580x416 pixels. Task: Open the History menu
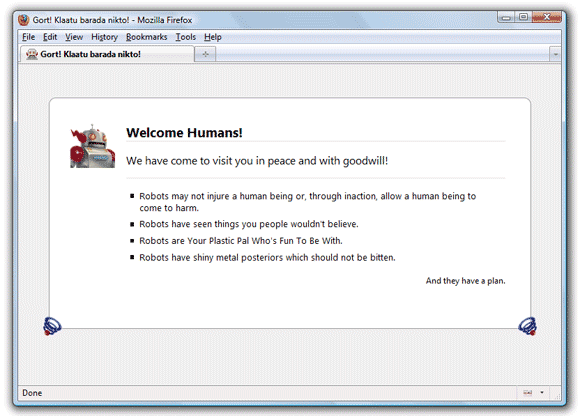[104, 37]
